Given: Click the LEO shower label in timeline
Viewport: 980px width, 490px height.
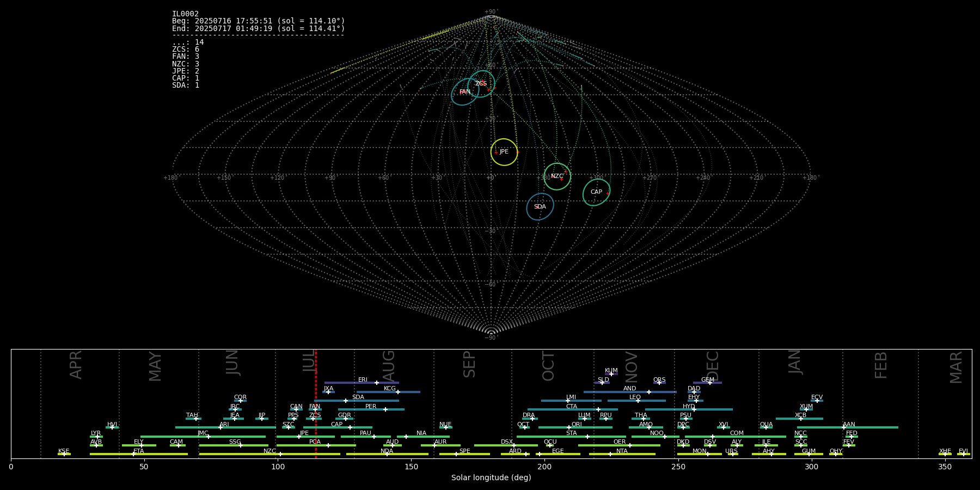Looking at the screenshot, I should pos(635,397).
